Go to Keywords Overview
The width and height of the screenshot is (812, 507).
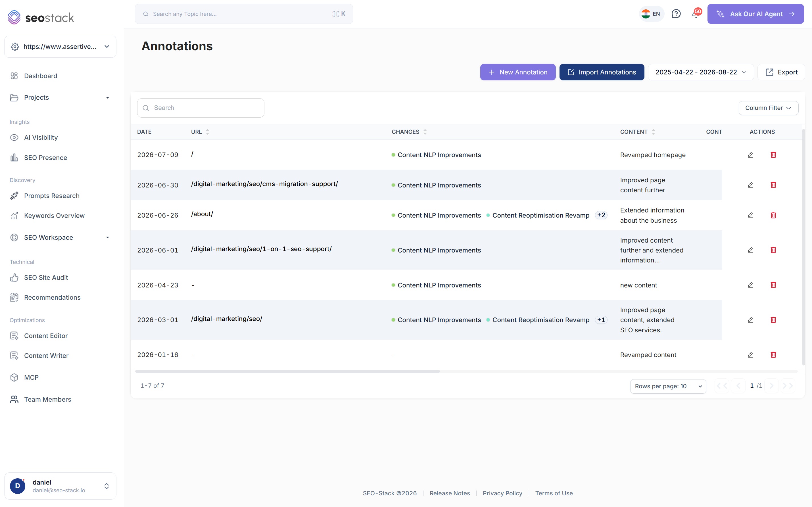pyautogui.click(x=54, y=216)
